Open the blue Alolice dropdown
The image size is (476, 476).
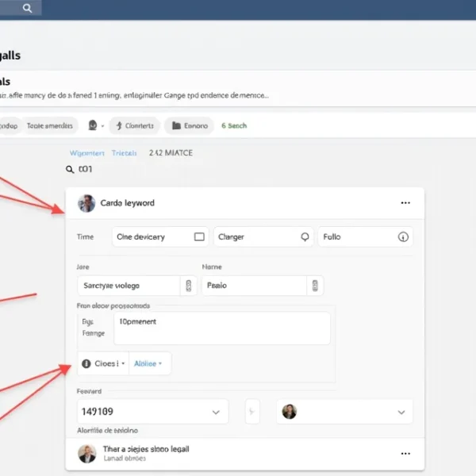[x=148, y=363]
